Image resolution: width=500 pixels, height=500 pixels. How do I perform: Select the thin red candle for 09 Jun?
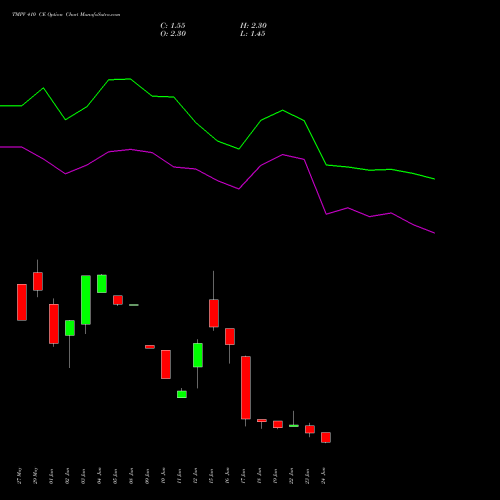coord(150,347)
